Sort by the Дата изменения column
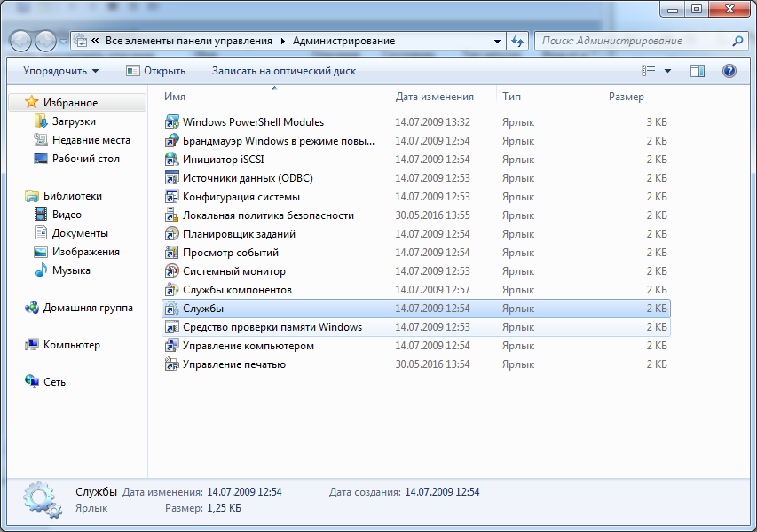This screenshot has width=757, height=532. coord(434,97)
